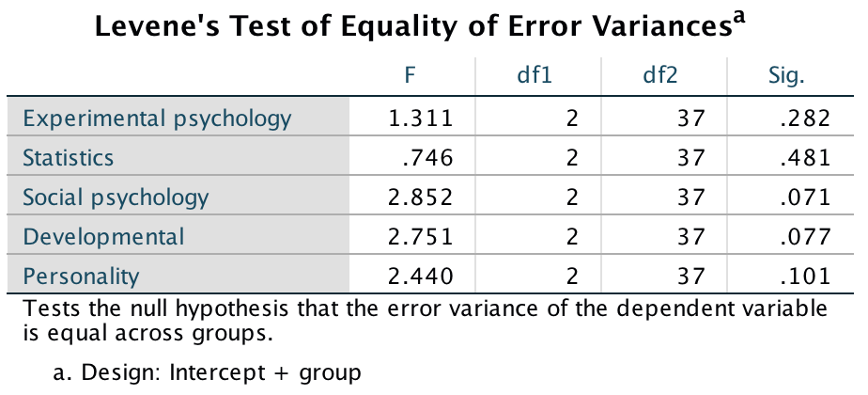Viewport: 868px width, 395px height.
Task: Select the F column header
Action: pos(411,77)
